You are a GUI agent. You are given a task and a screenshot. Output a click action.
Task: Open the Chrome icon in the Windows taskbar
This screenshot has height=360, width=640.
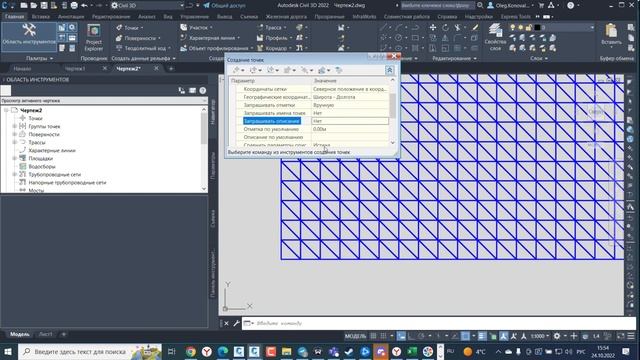[x=191, y=351]
